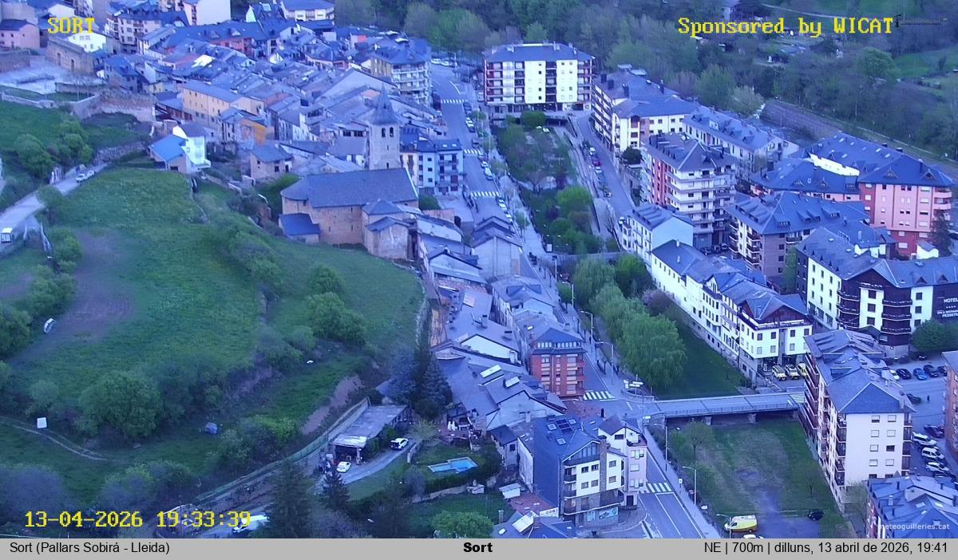The height and width of the screenshot is (560, 958).
Task: Click the solar panels on the rooftop
Action: click(564, 425)
